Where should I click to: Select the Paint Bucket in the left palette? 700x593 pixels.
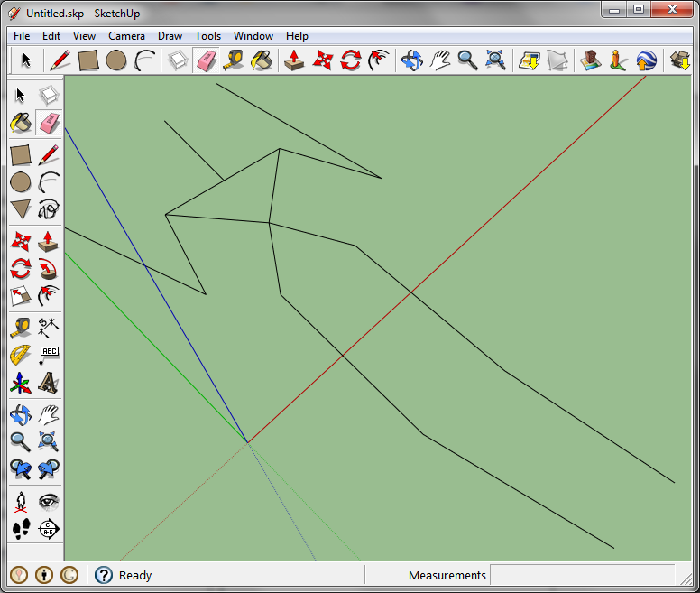tap(21, 123)
